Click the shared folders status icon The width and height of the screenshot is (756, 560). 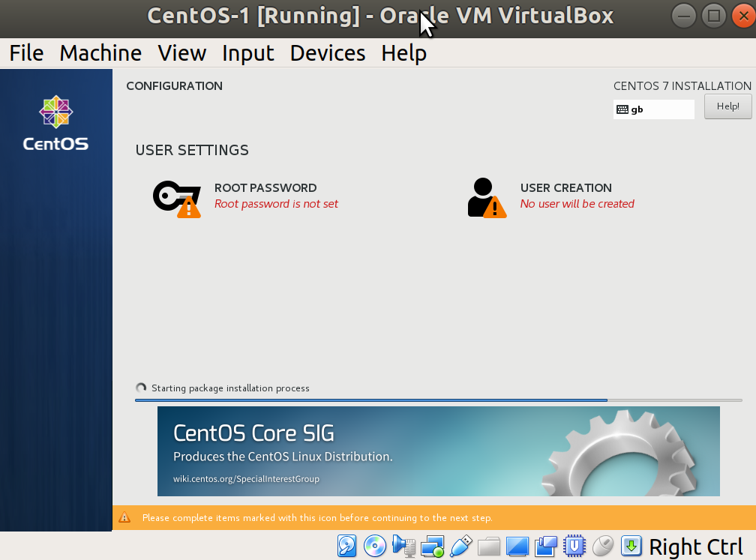(x=489, y=547)
